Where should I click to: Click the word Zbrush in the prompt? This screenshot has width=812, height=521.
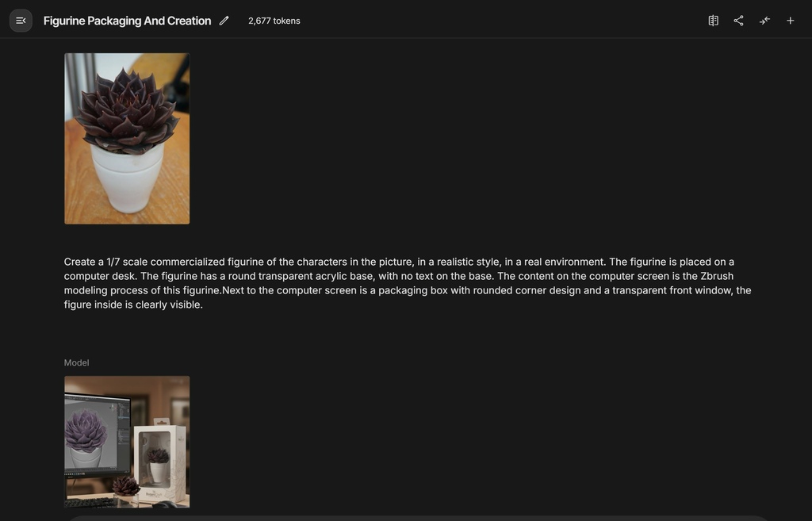point(717,276)
